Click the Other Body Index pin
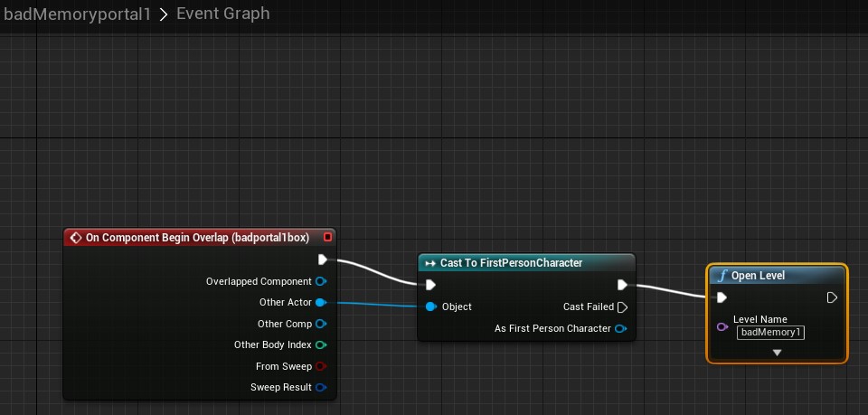The width and height of the screenshot is (868, 415). pyautogui.click(x=321, y=344)
